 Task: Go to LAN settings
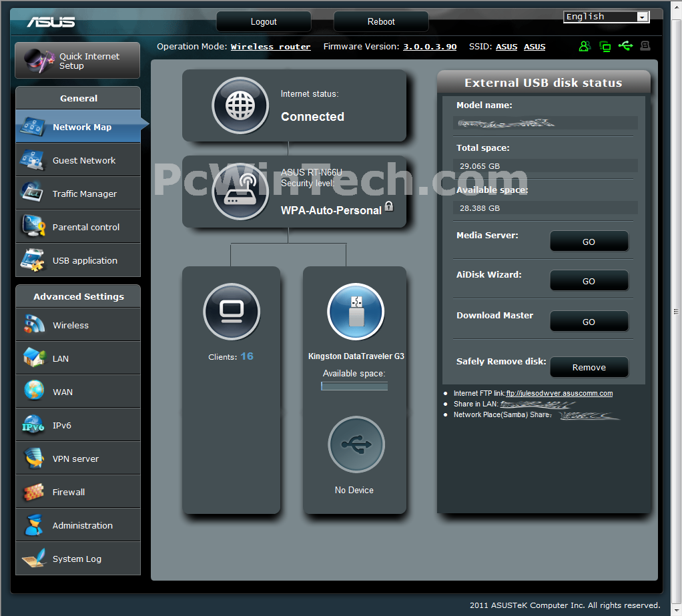tap(78, 358)
